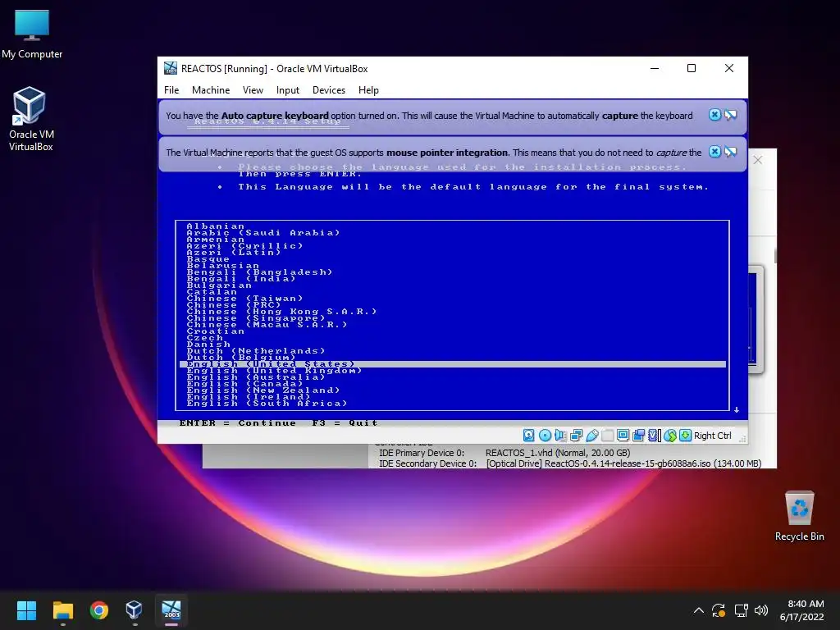Click the running REACTOS VM taskbar icon
Viewport: 840px width, 630px height.
[171, 610]
